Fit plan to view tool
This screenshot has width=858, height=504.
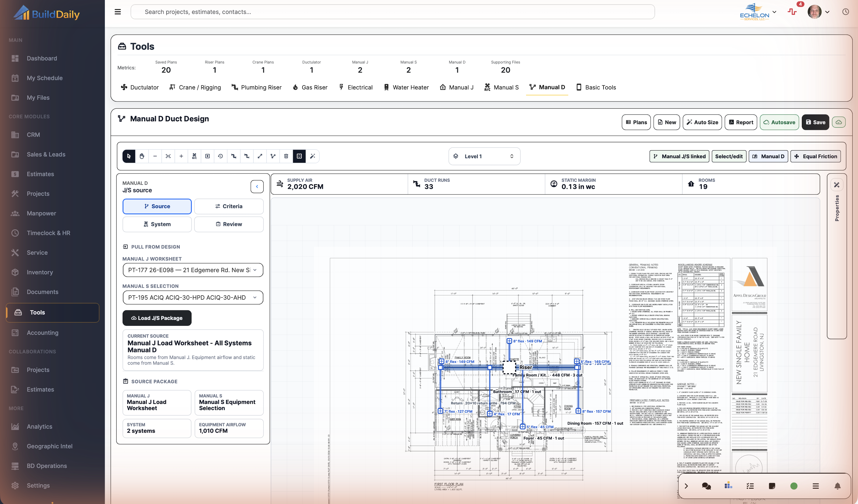168,156
